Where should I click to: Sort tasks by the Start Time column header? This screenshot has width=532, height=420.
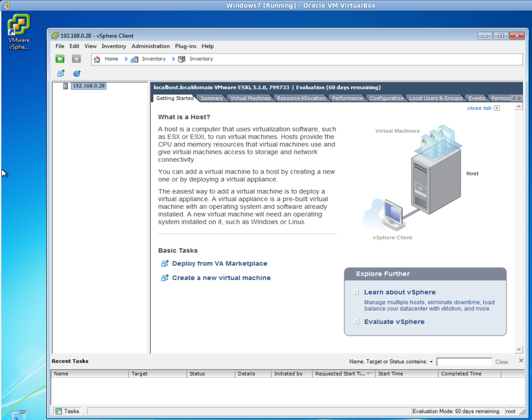point(406,374)
